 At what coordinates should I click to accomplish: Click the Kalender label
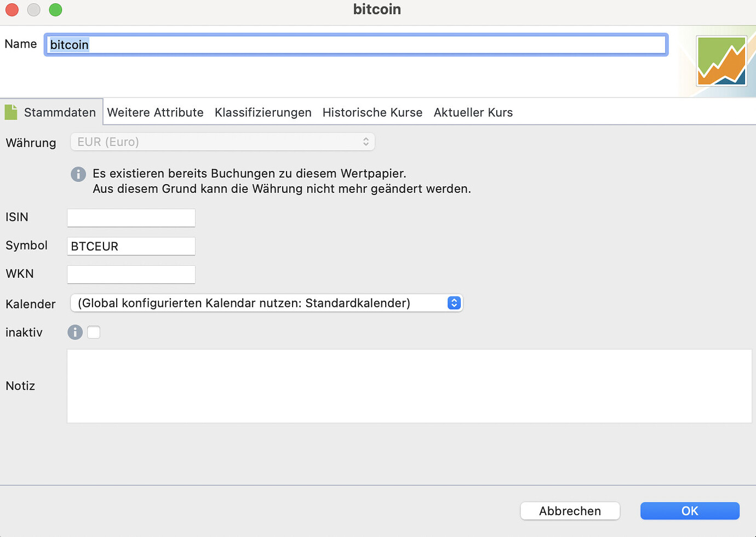pos(31,304)
